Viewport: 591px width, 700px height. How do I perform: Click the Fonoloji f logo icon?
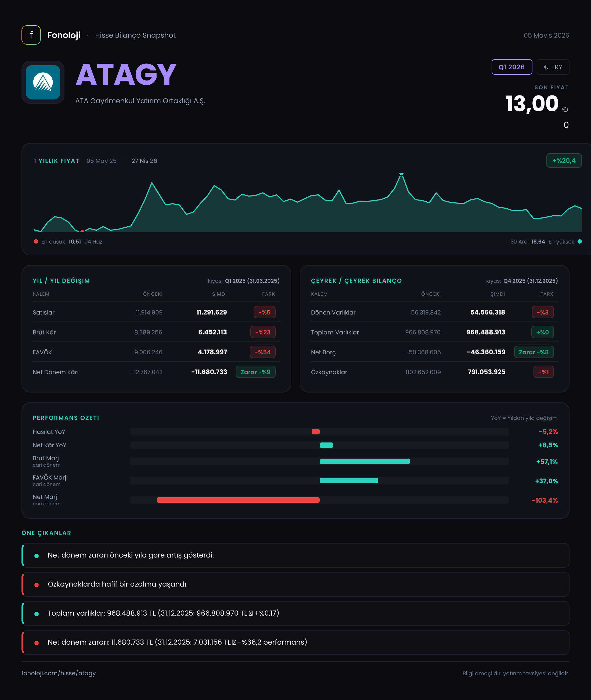(31, 35)
